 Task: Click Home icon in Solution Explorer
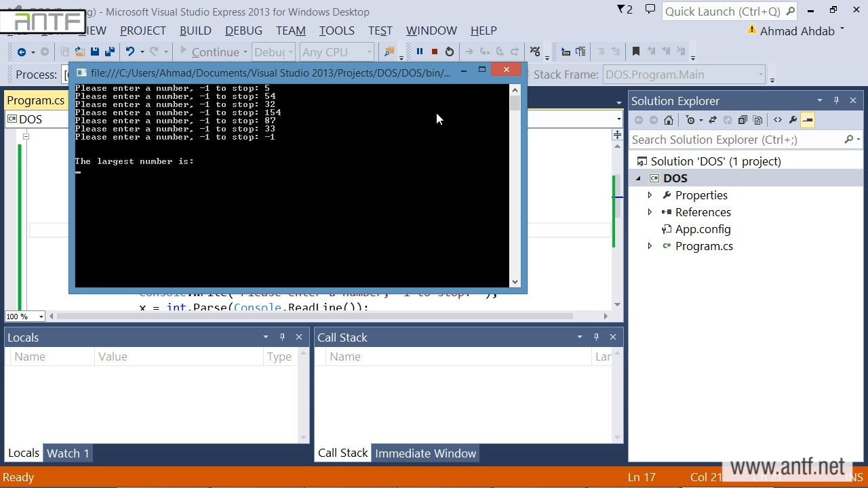pyautogui.click(x=669, y=120)
